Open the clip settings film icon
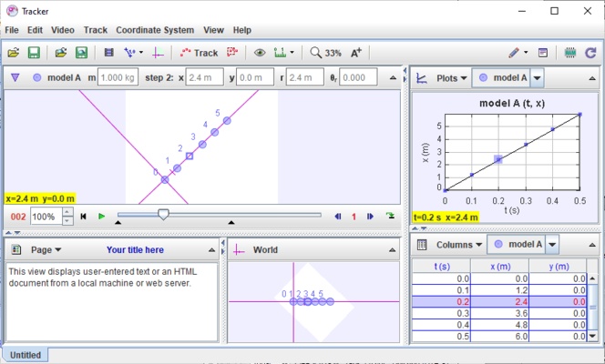 (109, 53)
